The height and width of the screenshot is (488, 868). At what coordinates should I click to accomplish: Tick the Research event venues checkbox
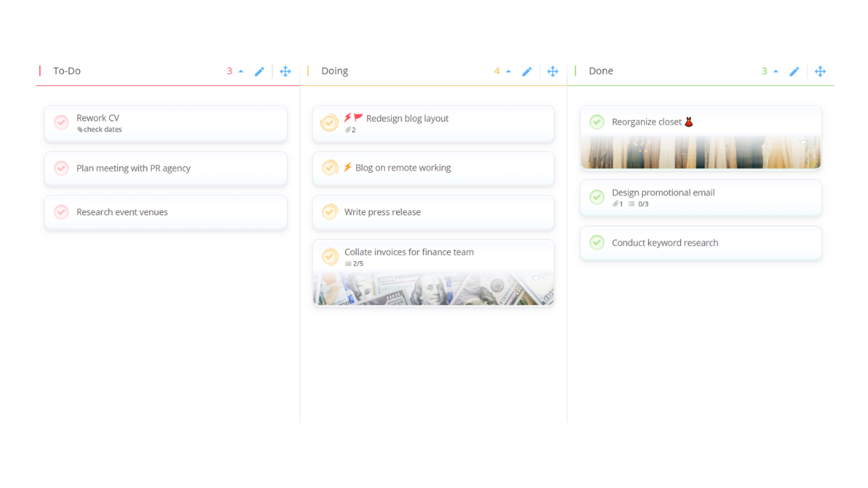[x=61, y=212]
